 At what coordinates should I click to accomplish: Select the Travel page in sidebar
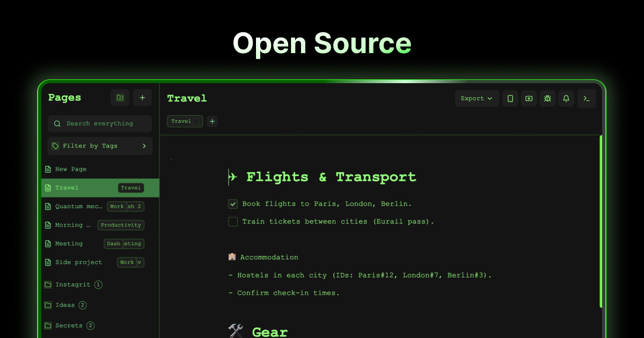tap(100, 188)
